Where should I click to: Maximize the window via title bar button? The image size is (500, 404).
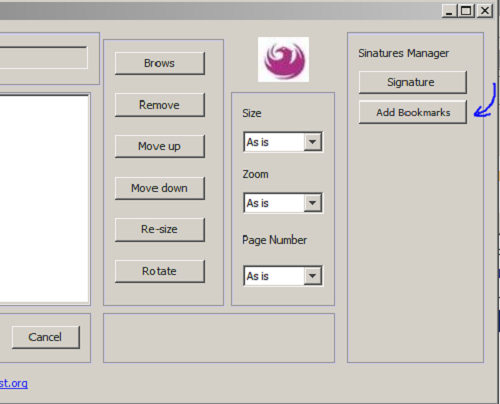466,11
